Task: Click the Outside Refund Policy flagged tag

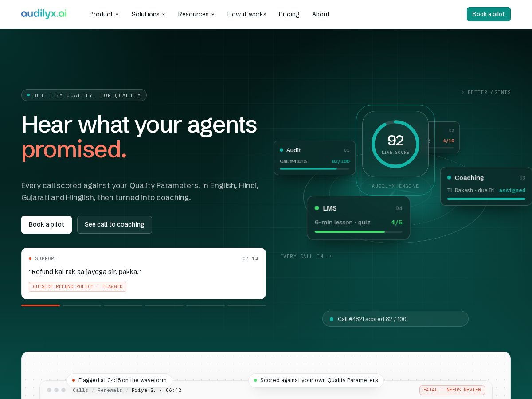Action: (x=78, y=287)
